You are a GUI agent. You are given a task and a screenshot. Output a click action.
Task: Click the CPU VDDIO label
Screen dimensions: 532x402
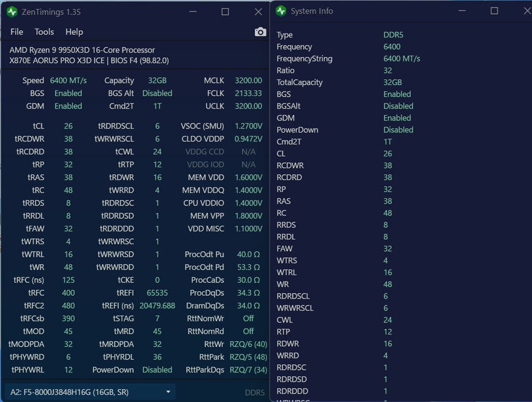pos(204,203)
